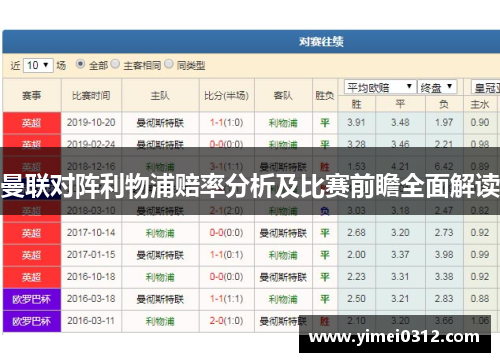
Task: Click the 比分(半场) column header
Action: (x=227, y=96)
